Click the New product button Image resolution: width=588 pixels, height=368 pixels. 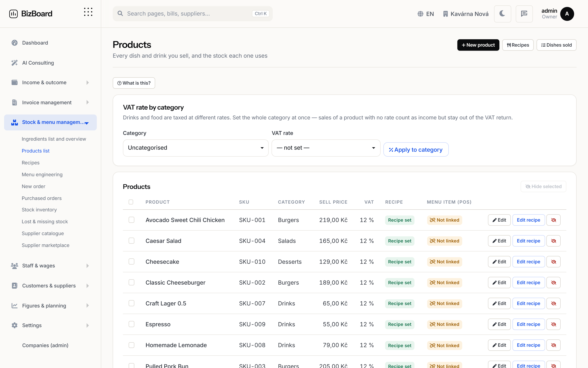tap(478, 45)
